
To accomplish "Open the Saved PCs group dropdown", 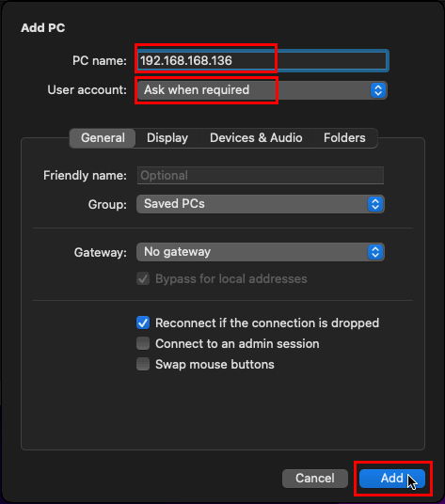I will coord(260,204).
